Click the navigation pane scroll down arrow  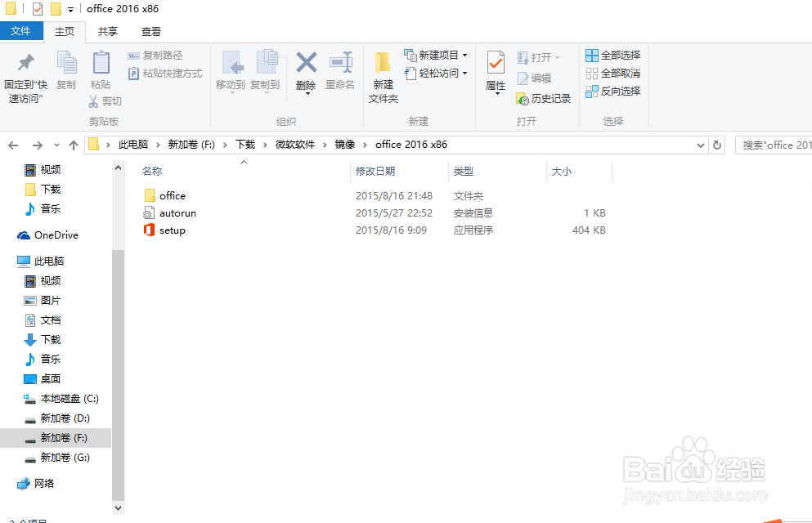(118, 508)
